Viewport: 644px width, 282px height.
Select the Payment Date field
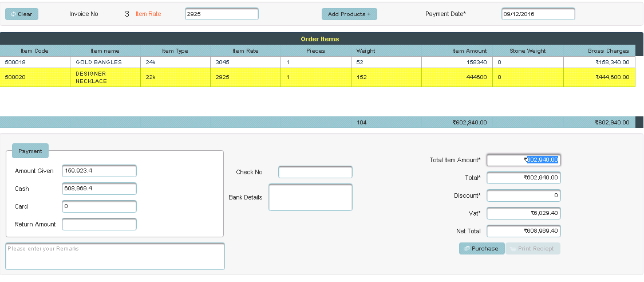[x=538, y=14]
